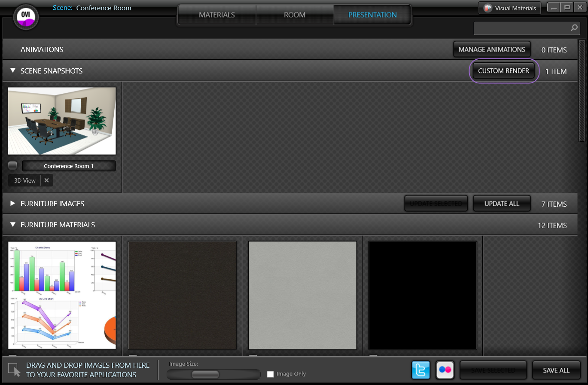Click the 3D View label button

pos(24,180)
